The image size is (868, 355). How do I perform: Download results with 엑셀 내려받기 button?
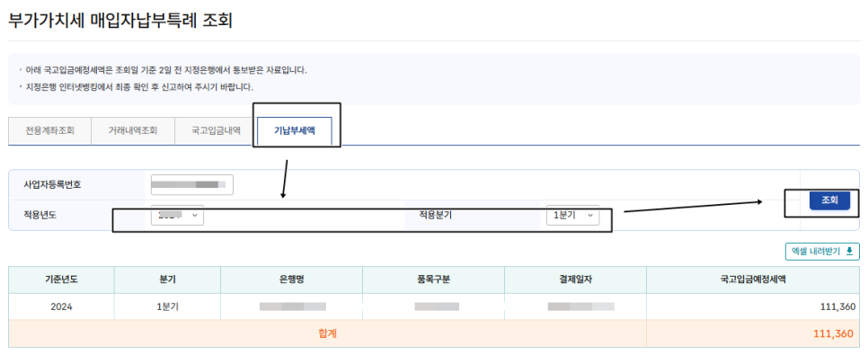[822, 252]
